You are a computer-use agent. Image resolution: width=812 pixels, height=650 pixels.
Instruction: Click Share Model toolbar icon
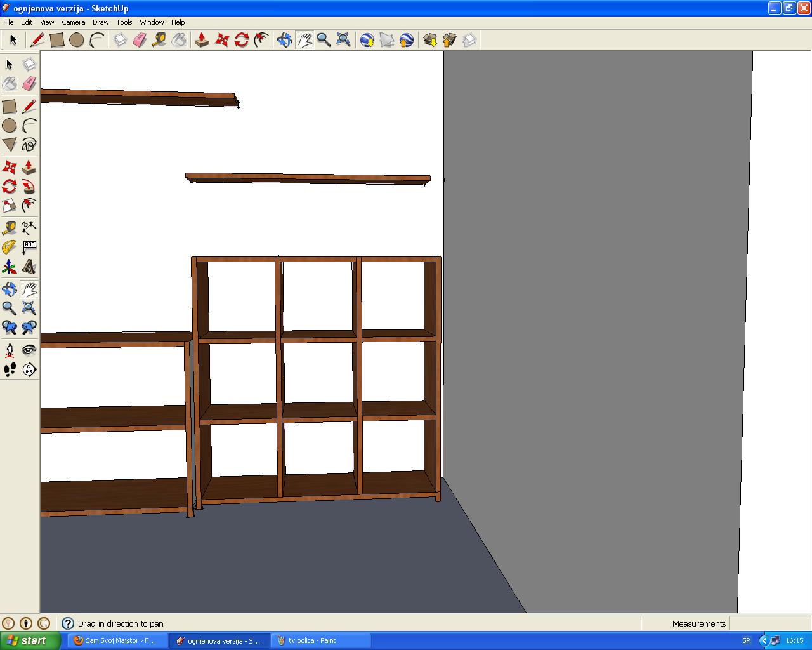[x=450, y=40]
